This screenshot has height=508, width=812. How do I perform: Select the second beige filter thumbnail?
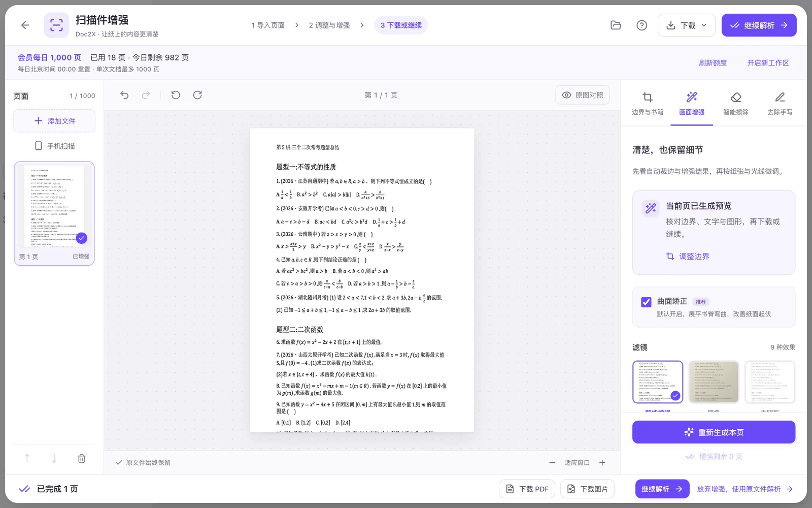coord(714,382)
